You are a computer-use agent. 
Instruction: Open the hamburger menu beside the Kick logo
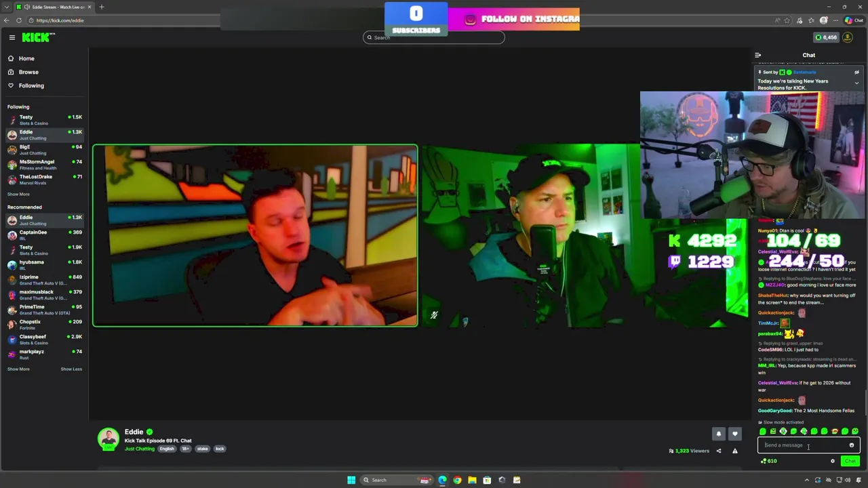click(12, 37)
